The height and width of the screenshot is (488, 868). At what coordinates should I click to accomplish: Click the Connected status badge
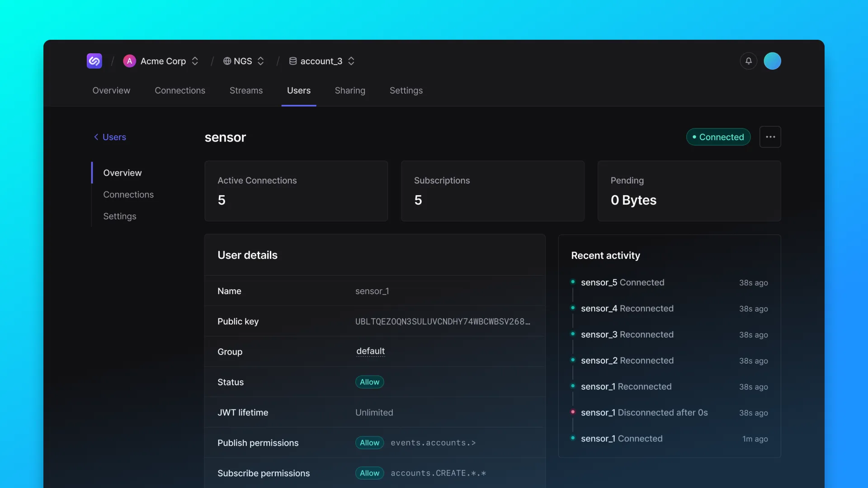click(718, 137)
